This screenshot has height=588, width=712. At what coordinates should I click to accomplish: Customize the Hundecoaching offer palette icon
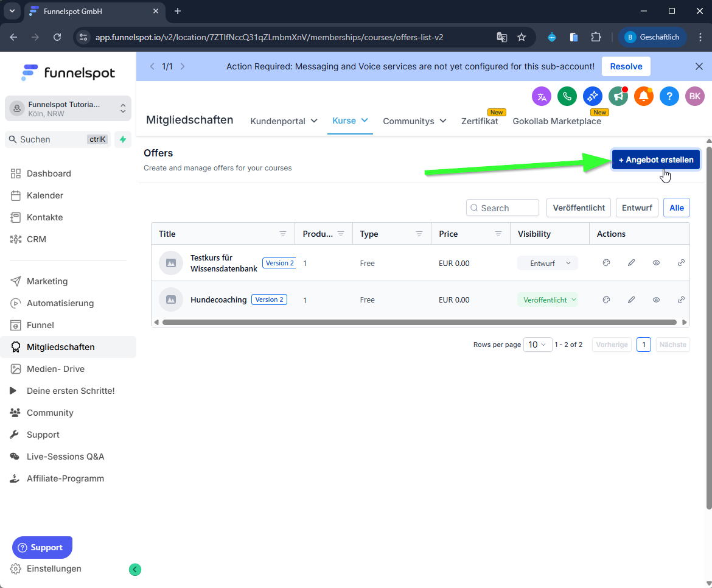point(606,299)
